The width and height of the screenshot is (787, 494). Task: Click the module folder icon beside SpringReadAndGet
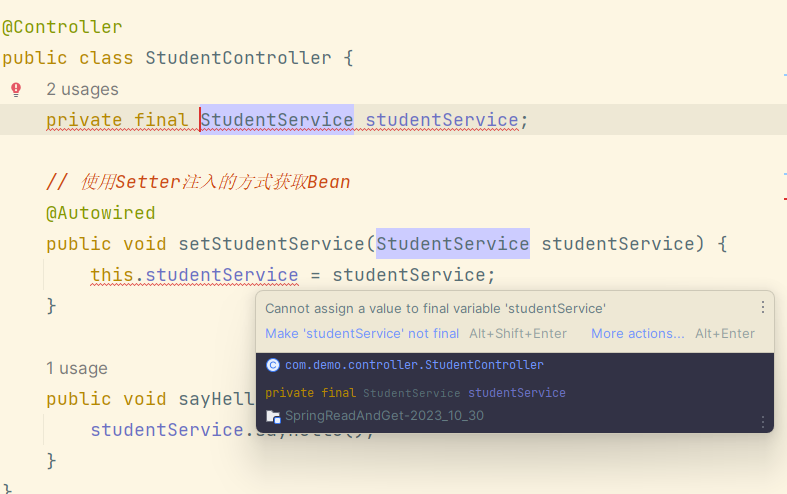click(x=273, y=416)
